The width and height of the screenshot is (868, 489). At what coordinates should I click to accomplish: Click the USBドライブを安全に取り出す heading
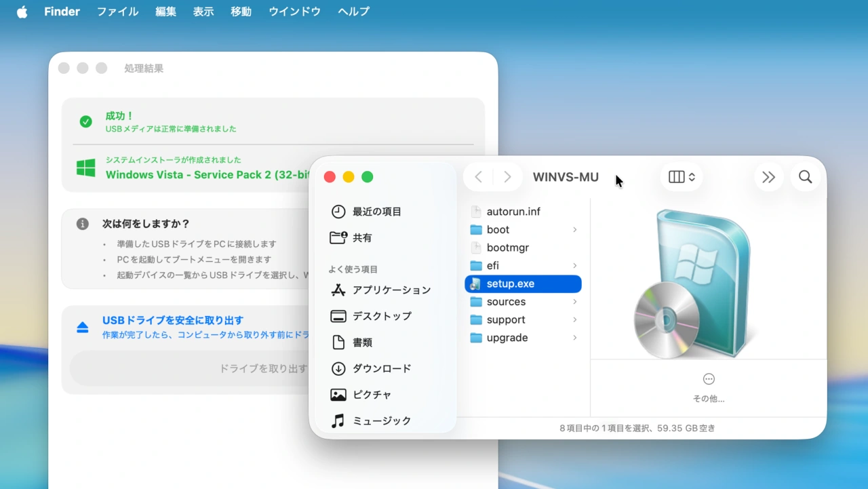(x=173, y=320)
